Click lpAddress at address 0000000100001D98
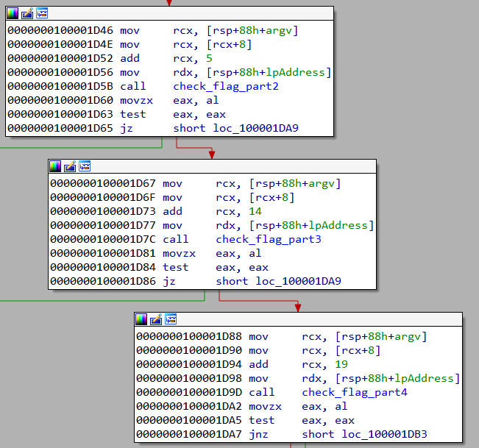This screenshot has height=448, width=479. pyautogui.click(x=425, y=378)
